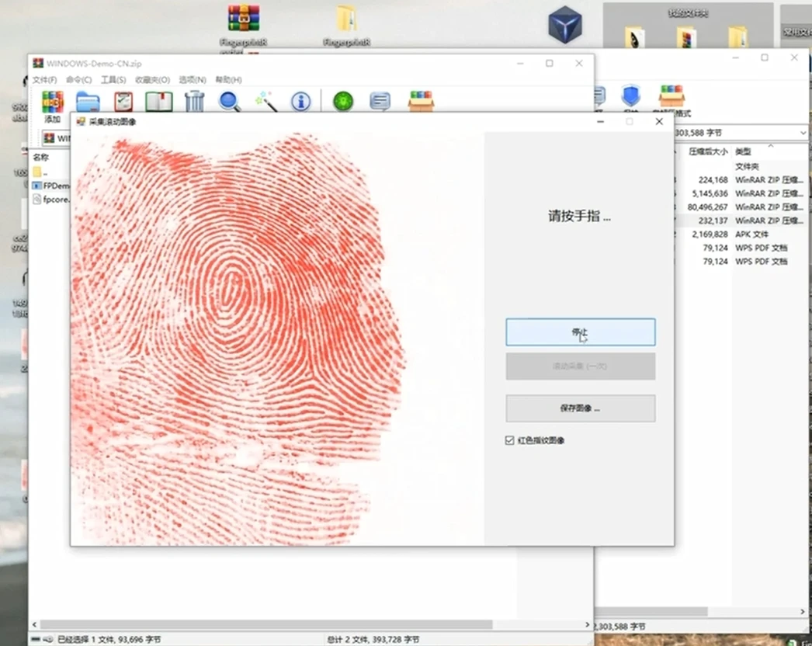Click the Extract To folder toolbar icon
Viewport: 812px width, 646px height.
coord(88,101)
